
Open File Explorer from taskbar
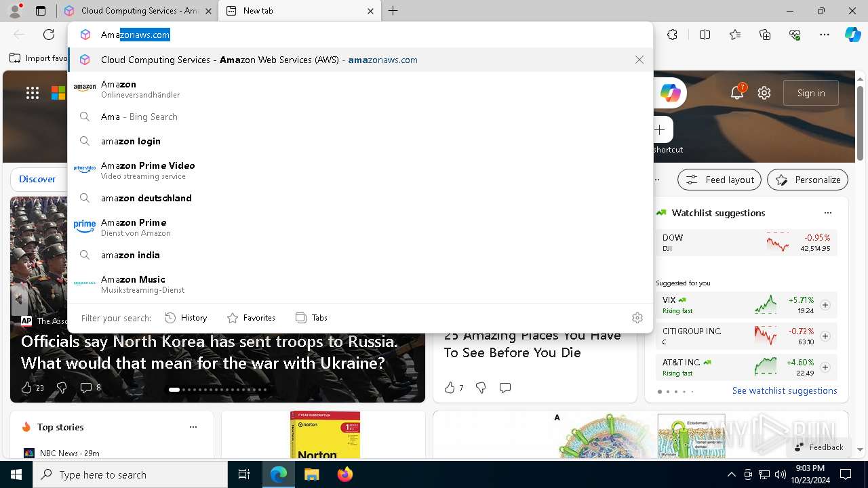point(311,474)
